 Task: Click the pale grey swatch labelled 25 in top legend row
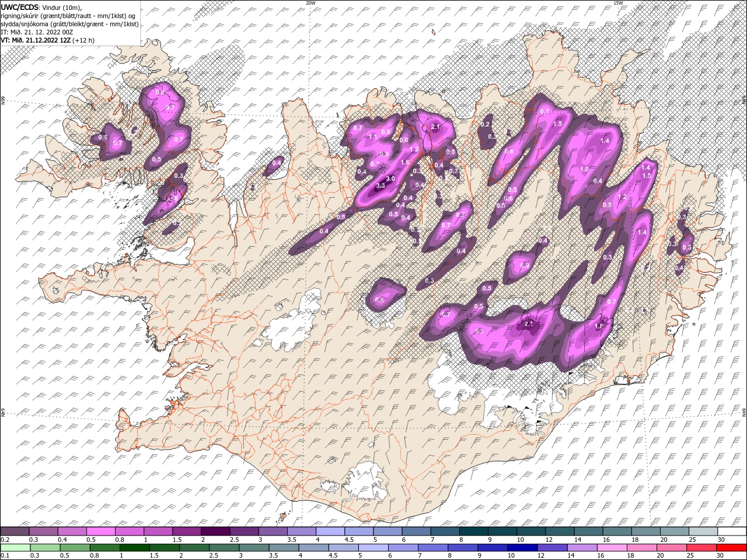click(703, 531)
